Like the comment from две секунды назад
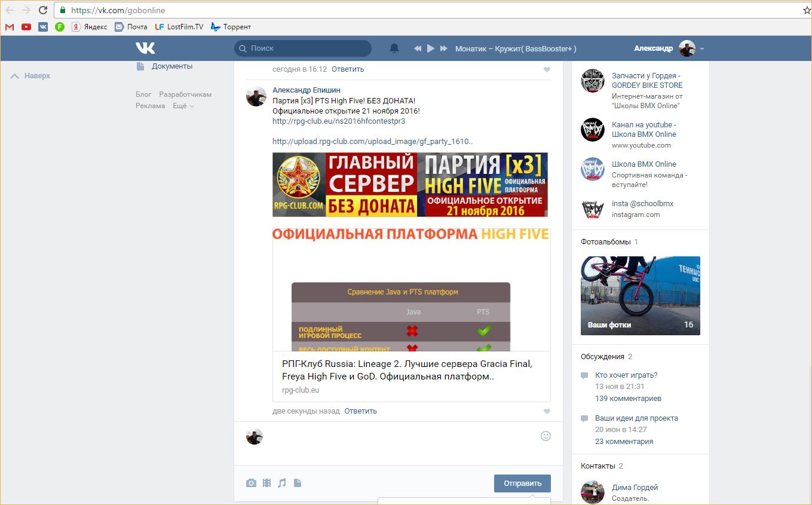This screenshot has width=812, height=505. coord(547,412)
